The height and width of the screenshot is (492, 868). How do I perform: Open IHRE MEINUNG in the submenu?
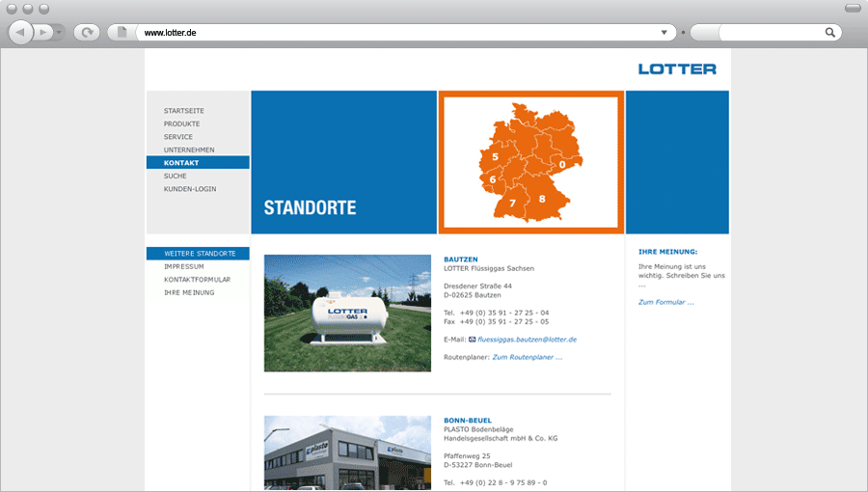coord(189,292)
